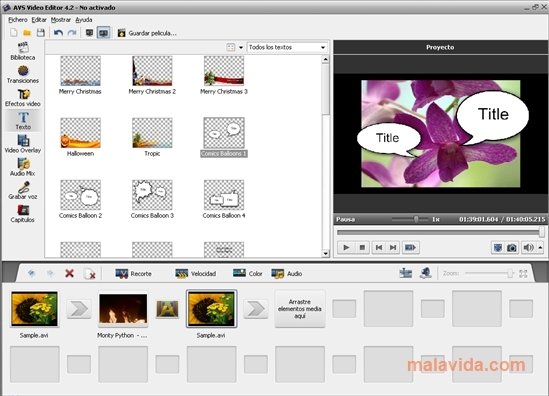Toggle the dual monitor layout icon

pyautogui.click(x=103, y=33)
